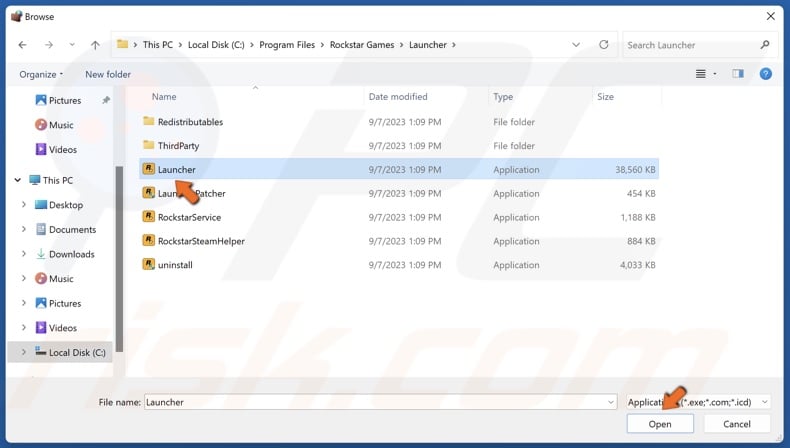Click the RockstarService application icon
Screen dimensions: 790x448
pyautogui.click(x=149, y=217)
